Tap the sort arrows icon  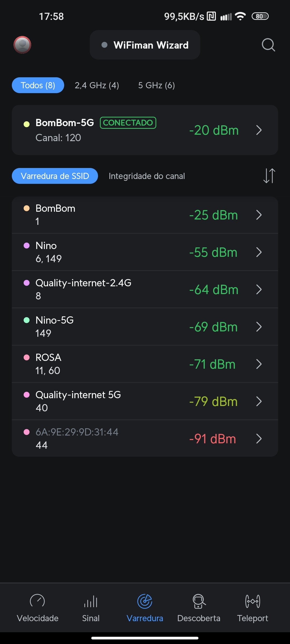(269, 176)
